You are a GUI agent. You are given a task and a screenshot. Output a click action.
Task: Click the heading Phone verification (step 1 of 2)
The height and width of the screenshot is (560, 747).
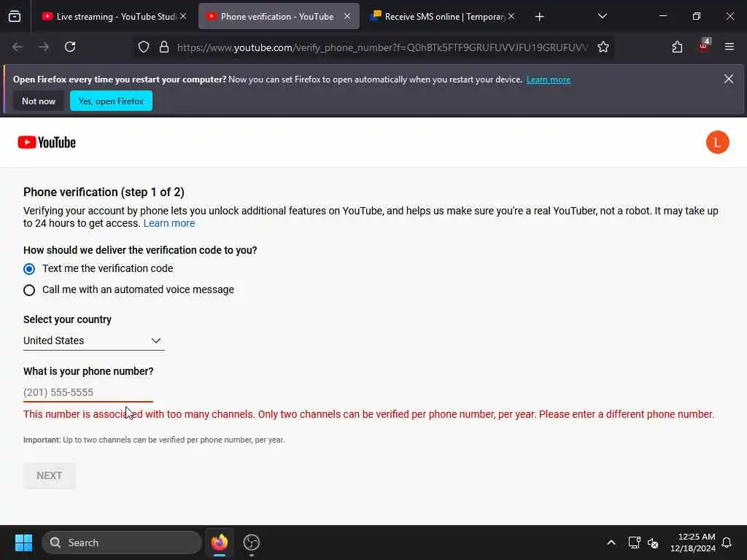(x=104, y=192)
